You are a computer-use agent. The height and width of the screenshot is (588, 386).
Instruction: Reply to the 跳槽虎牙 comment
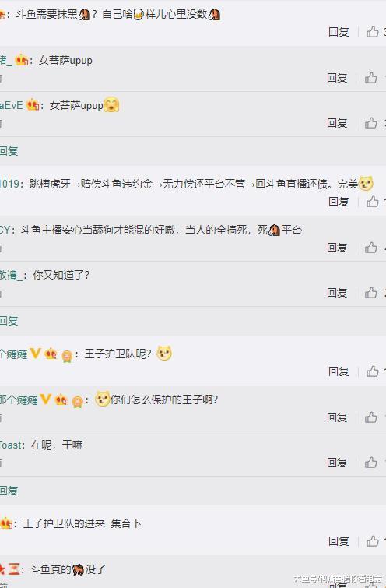tap(339, 202)
